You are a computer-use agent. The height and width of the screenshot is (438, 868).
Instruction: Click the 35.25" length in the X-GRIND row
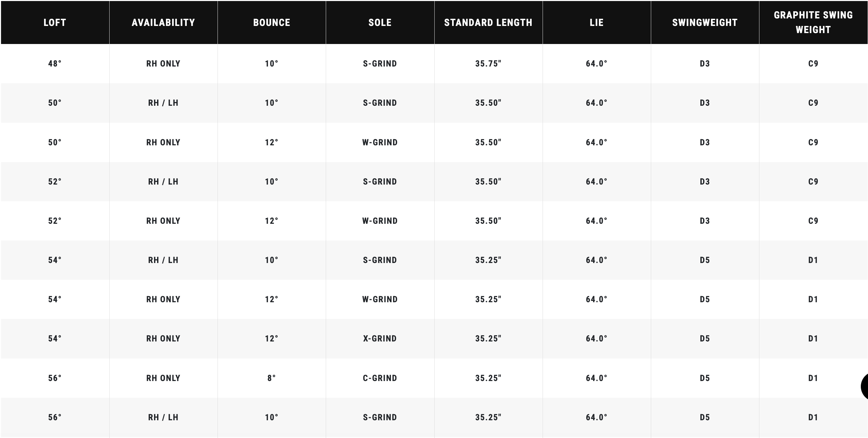click(x=488, y=339)
